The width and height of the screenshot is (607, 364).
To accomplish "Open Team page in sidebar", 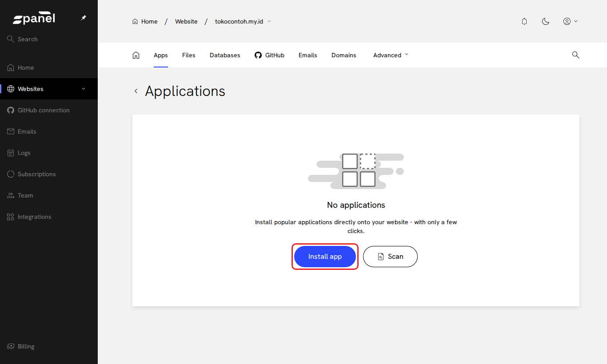I will [49, 195].
